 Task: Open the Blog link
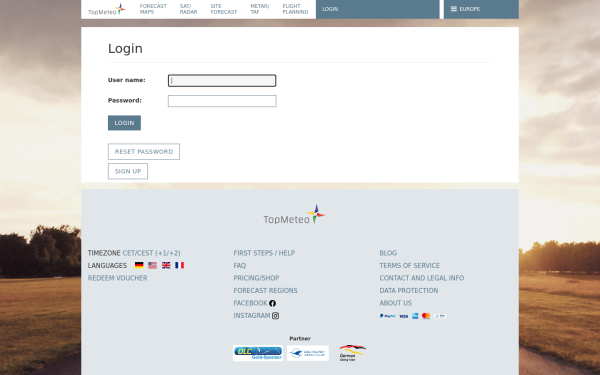pyautogui.click(x=388, y=253)
